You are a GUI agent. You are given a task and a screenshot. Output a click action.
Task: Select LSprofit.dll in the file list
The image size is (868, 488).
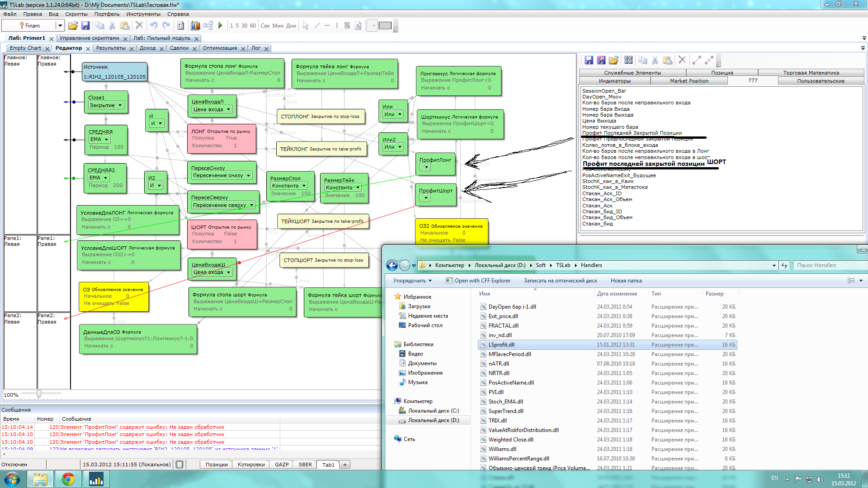tap(501, 345)
